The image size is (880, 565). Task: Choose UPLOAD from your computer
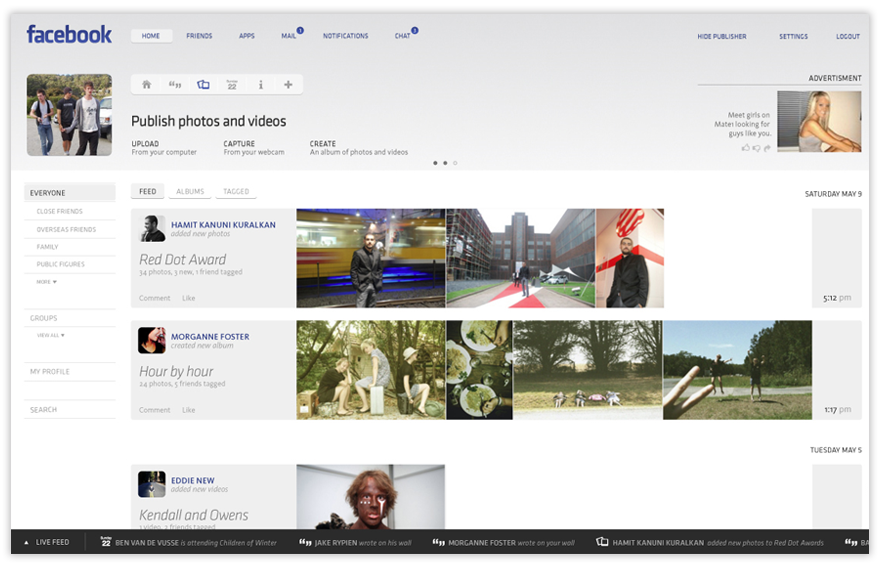[x=164, y=148]
